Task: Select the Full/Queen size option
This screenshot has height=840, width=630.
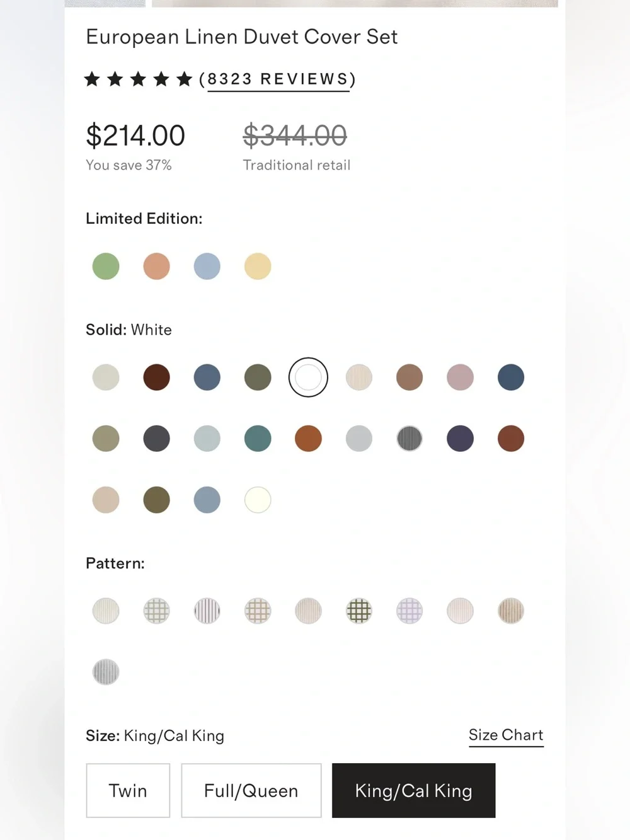Action: pos(251,790)
